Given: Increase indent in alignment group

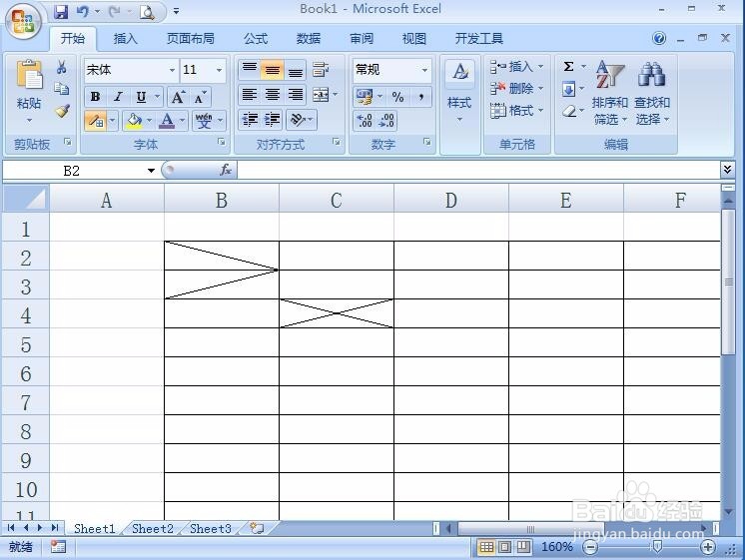Looking at the screenshot, I should point(273,120).
